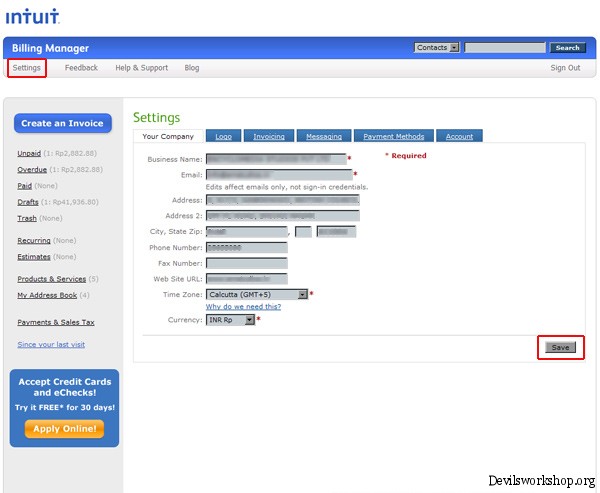Click the Address 2 field
Image resolution: width=600 pixels, height=493 pixels.
[x=283, y=215]
